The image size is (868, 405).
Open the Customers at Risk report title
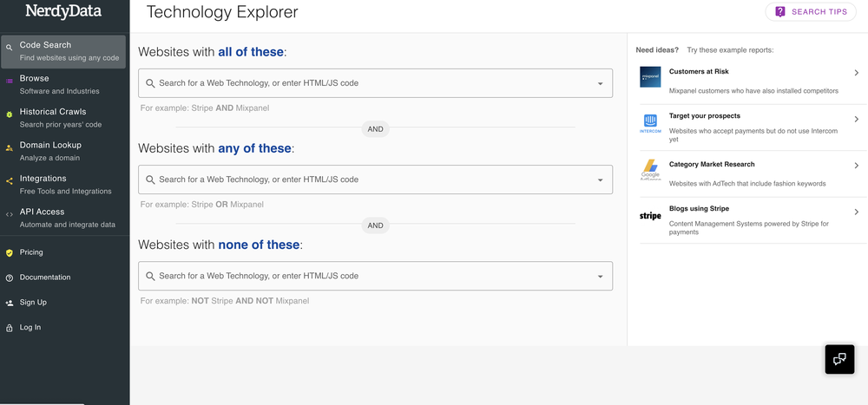(x=699, y=71)
